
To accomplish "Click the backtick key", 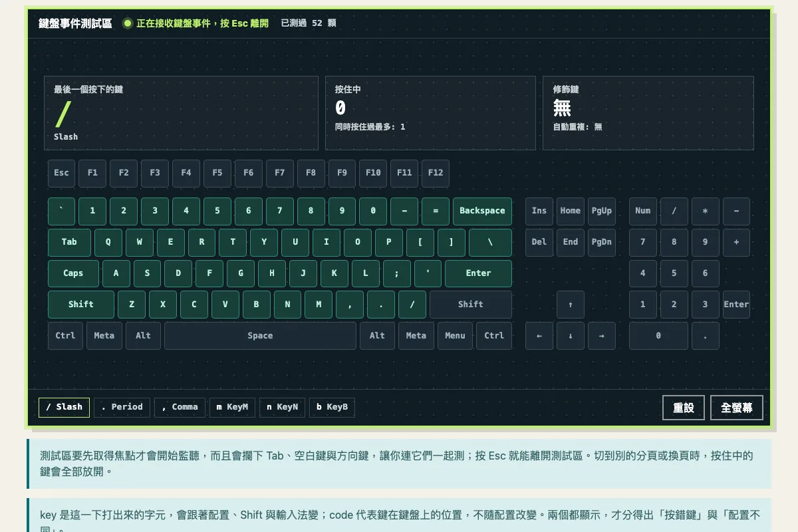I will [x=61, y=211].
